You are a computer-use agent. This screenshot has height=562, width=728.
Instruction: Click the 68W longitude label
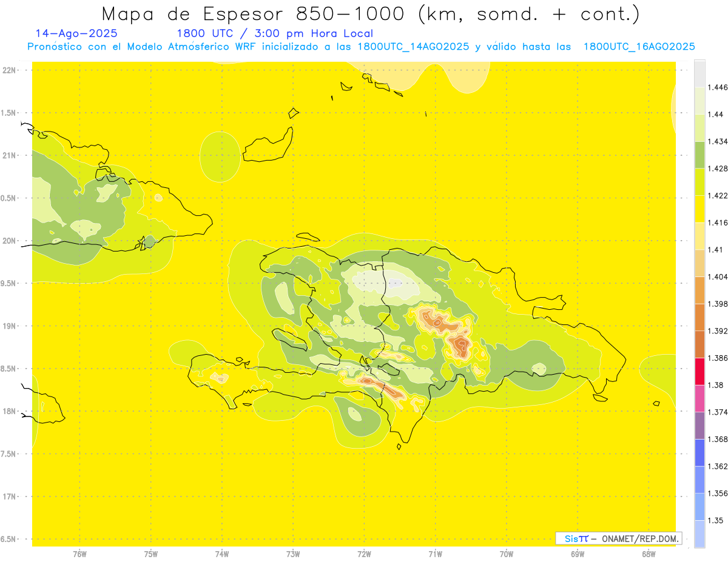click(649, 554)
